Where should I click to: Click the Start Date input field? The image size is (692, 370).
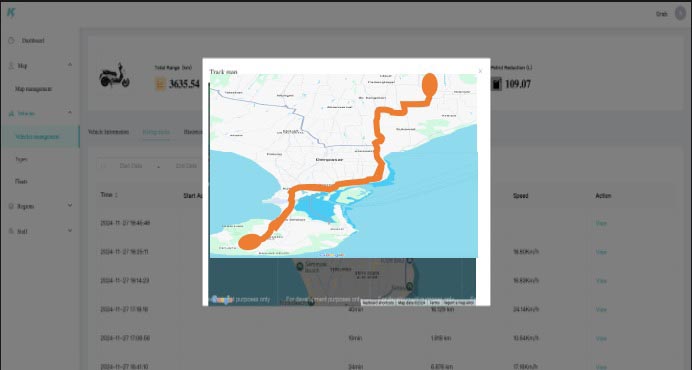coord(131,166)
